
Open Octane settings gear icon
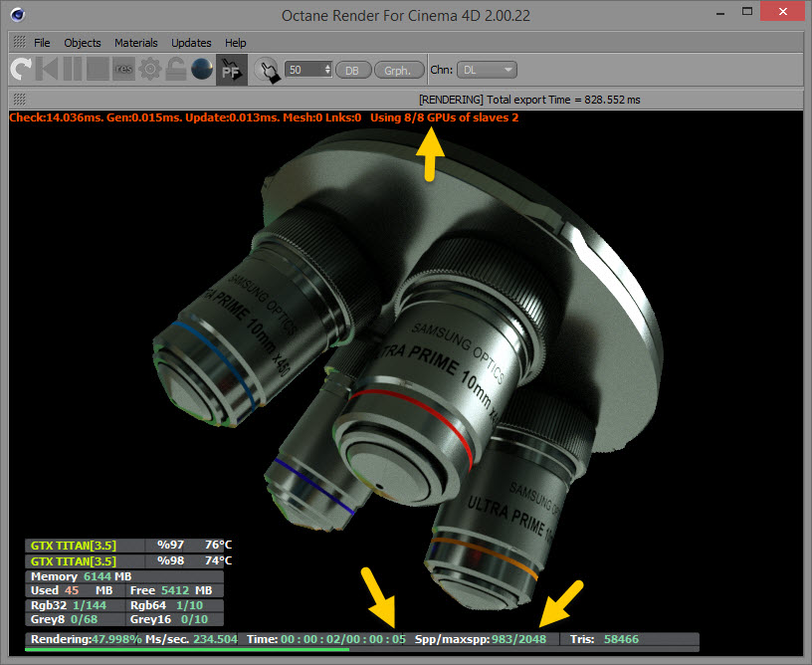click(150, 70)
